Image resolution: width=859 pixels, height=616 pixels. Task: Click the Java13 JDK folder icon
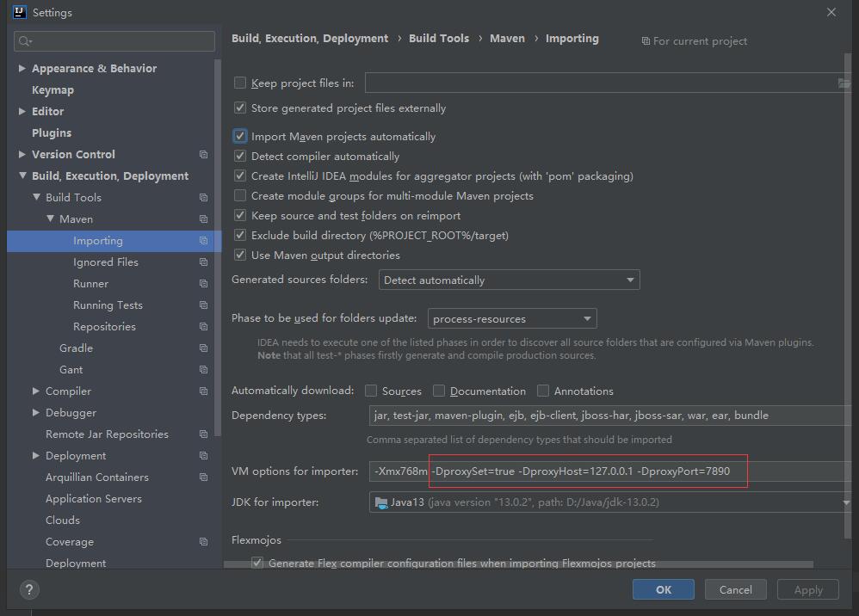pos(381,502)
